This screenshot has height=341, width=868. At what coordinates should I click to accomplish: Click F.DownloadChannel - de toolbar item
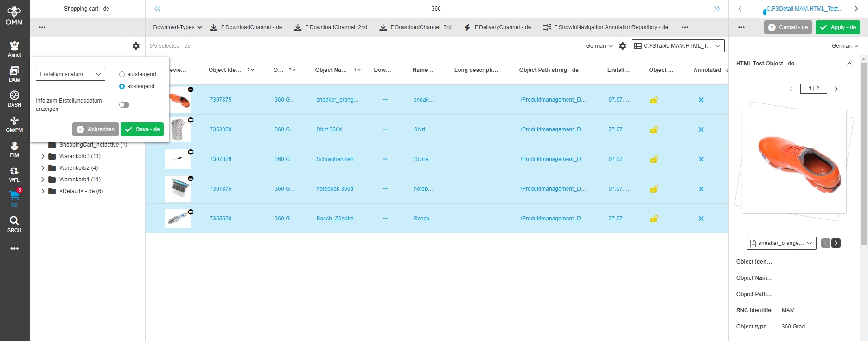(246, 27)
